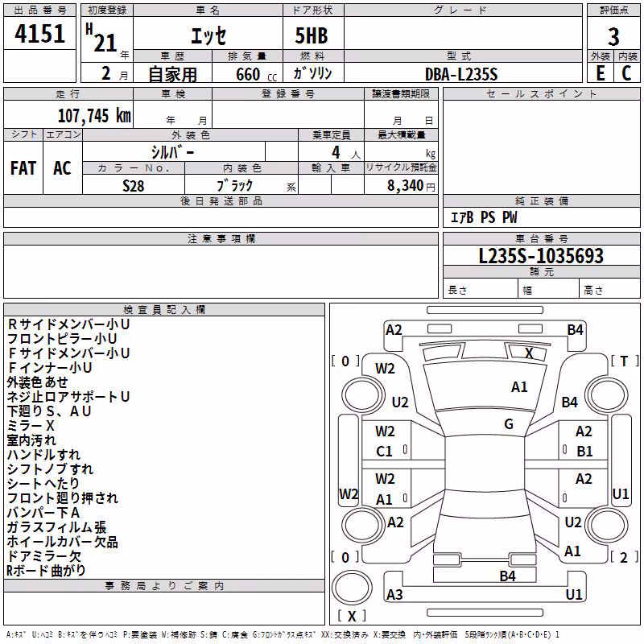Select the note 外装色あせ
Screen dimensions: 644x644
37,382
